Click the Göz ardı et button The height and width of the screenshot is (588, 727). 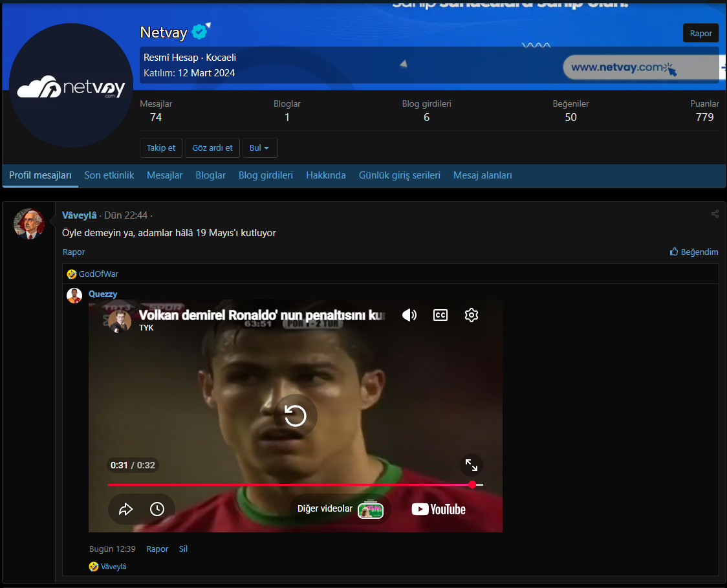coord(212,148)
